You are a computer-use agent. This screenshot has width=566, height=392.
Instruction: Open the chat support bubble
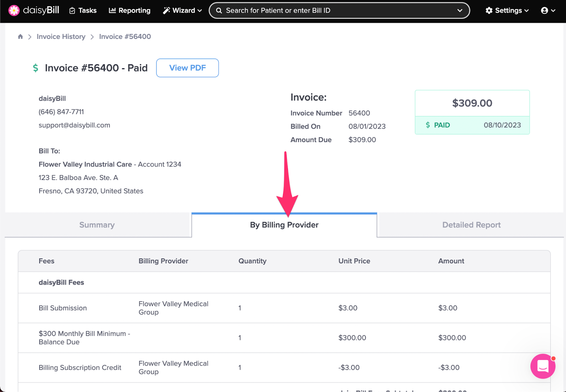tap(543, 366)
